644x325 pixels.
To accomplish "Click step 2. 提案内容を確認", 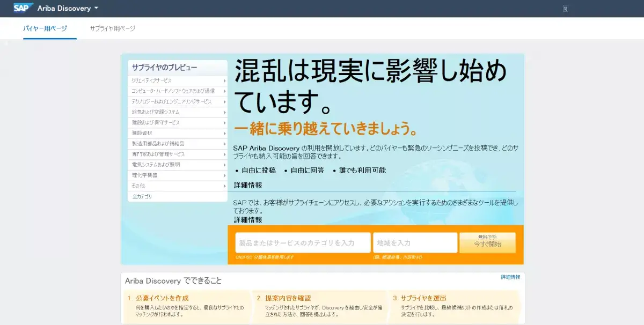I will 284,298.
